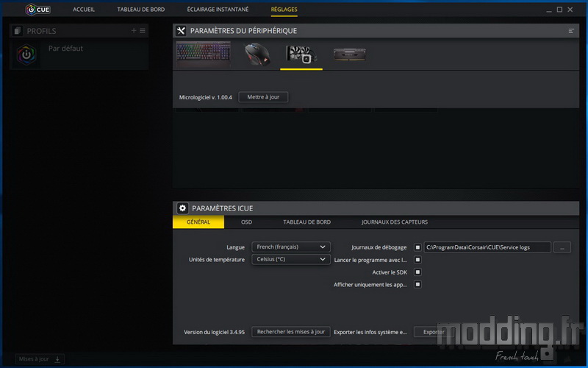This screenshot has width=588, height=368.
Task: Open Tableau de bord settings tab
Action: tap(306, 222)
